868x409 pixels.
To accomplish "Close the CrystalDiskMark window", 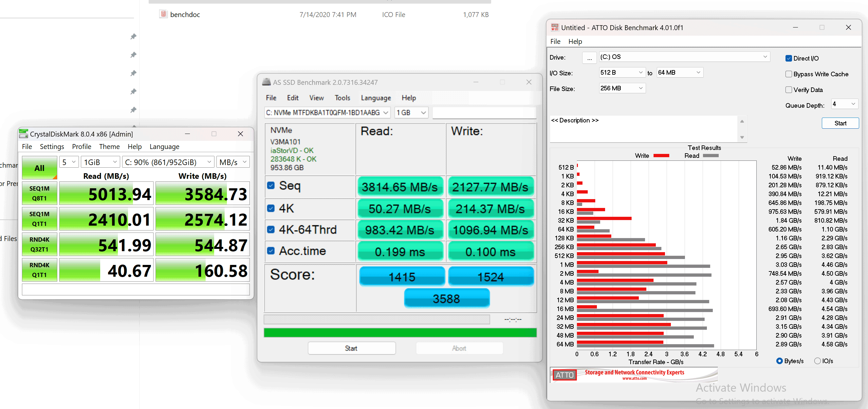I will 240,134.
